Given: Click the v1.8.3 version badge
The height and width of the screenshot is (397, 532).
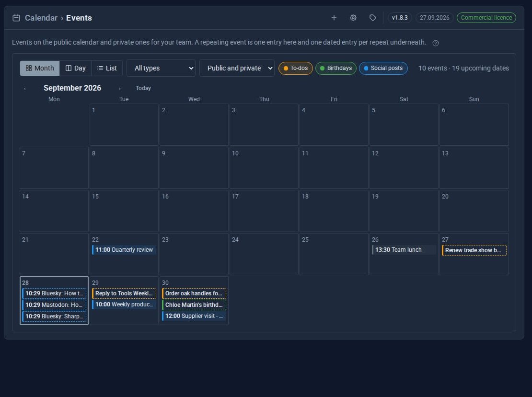Looking at the screenshot, I should (x=400, y=18).
